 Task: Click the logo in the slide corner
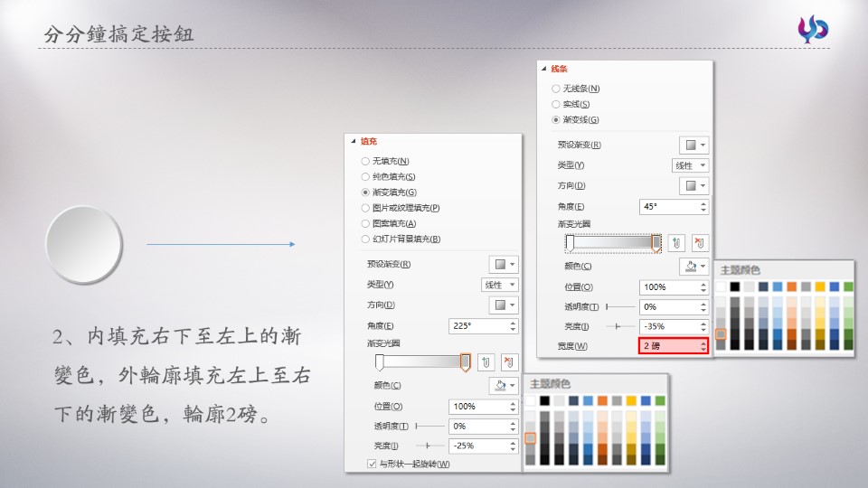(812, 29)
